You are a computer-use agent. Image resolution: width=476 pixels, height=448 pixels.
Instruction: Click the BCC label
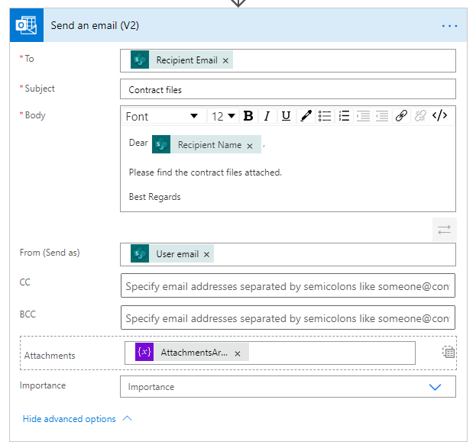point(28,314)
